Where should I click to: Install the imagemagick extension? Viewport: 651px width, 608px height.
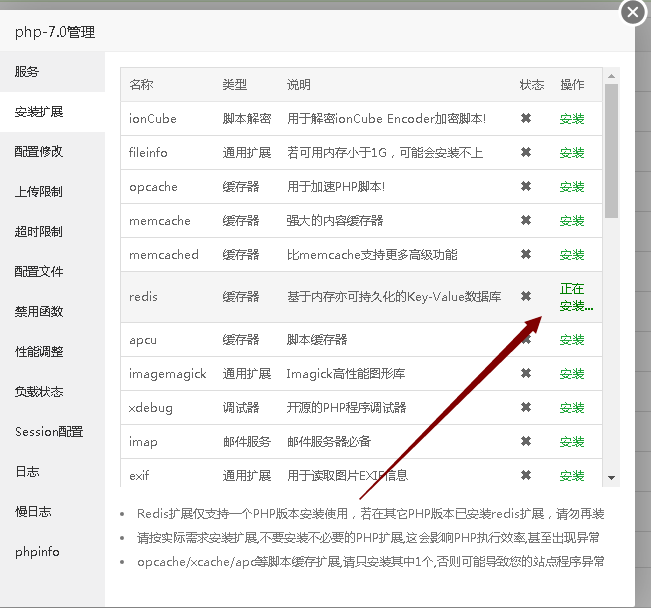pos(572,374)
